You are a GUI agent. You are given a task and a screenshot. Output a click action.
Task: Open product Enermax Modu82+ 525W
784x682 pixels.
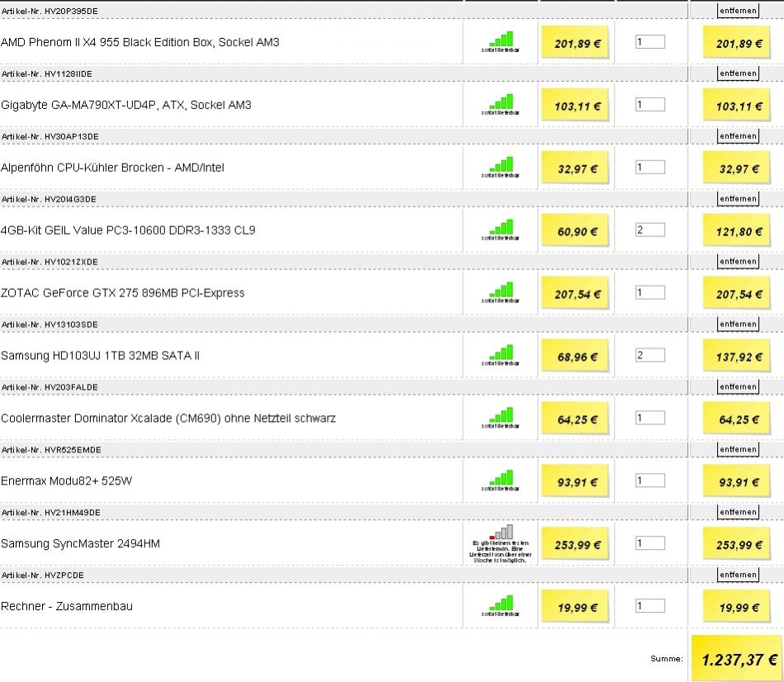(x=67, y=481)
